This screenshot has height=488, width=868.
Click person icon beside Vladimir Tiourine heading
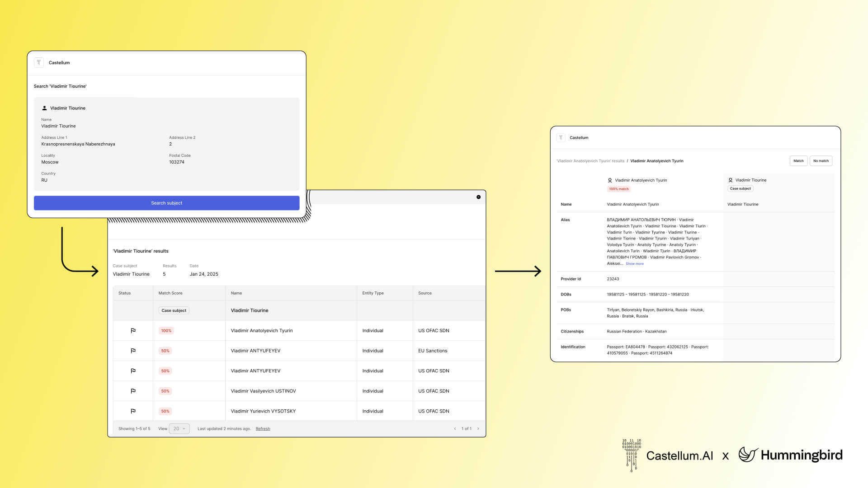tap(44, 108)
